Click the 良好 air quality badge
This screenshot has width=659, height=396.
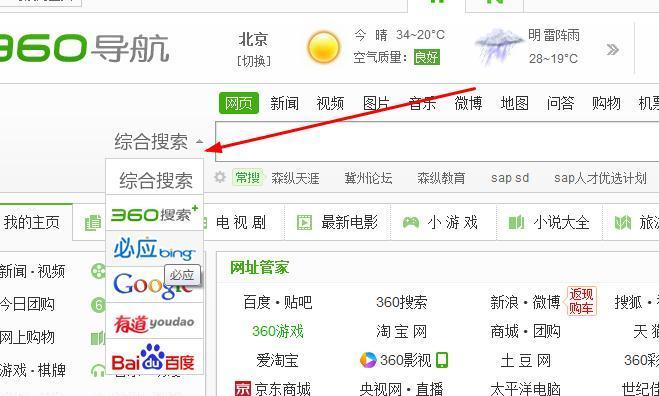click(427, 57)
